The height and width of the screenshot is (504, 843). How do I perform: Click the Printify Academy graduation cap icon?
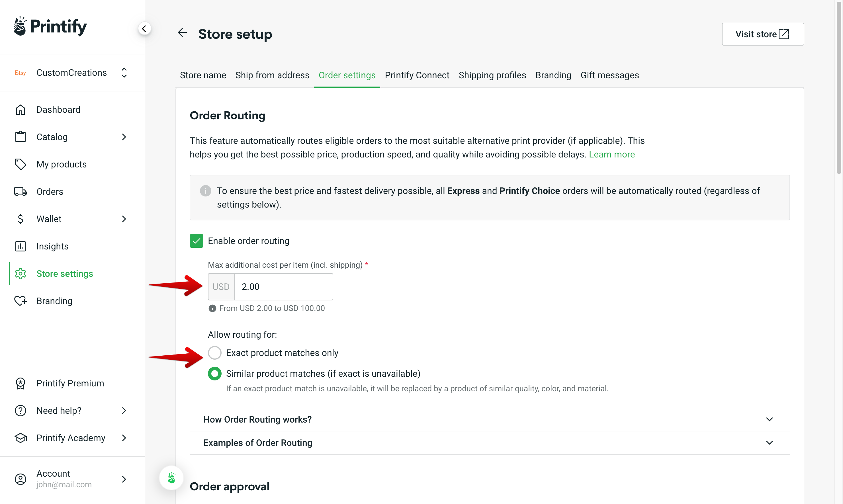pyautogui.click(x=21, y=438)
